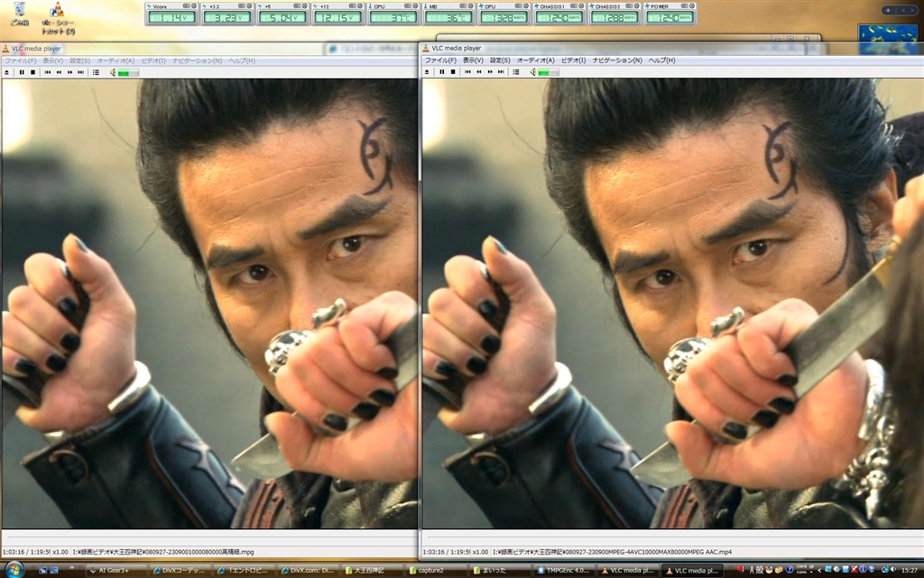
Task: Adjust volume bar in right VLC window
Action: [548, 72]
